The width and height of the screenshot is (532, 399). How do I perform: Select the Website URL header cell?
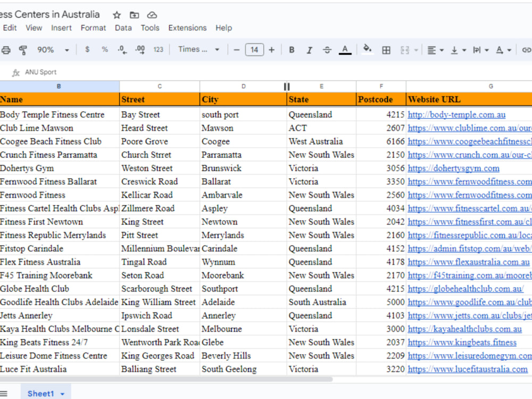click(469, 99)
